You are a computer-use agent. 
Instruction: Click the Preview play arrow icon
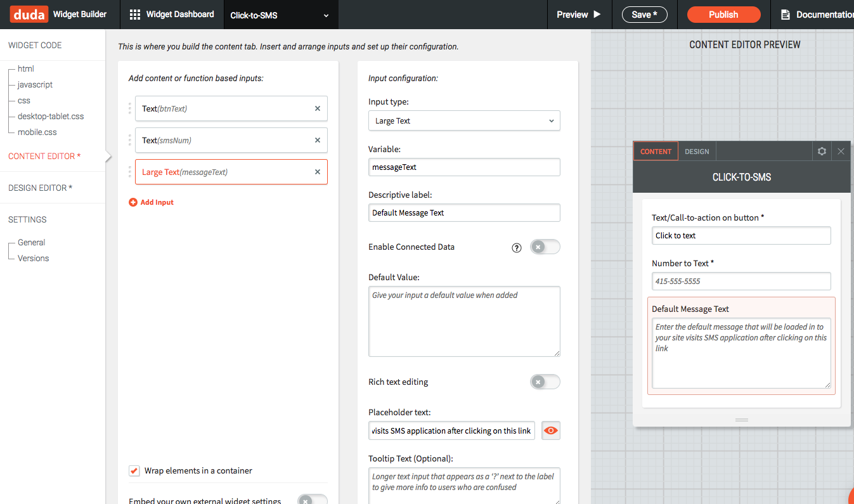click(597, 15)
